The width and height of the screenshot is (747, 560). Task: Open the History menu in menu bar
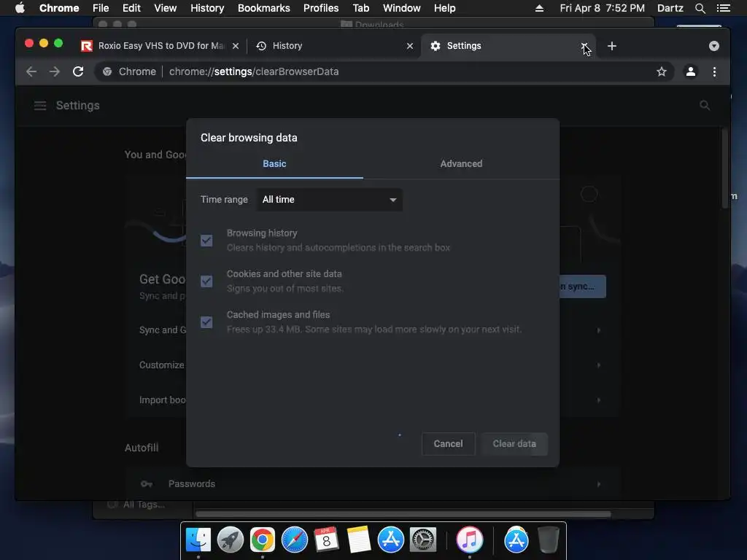coord(207,8)
